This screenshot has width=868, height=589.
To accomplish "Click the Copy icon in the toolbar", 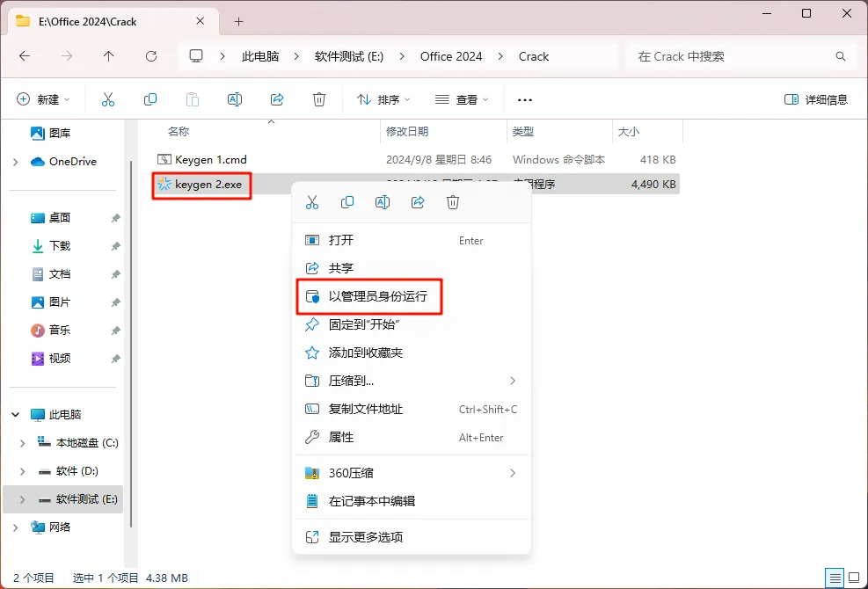I will [x=150, y=99].
